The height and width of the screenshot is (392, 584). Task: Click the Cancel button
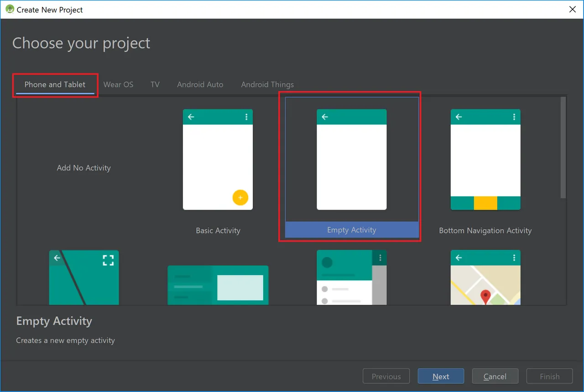[495, 377]
